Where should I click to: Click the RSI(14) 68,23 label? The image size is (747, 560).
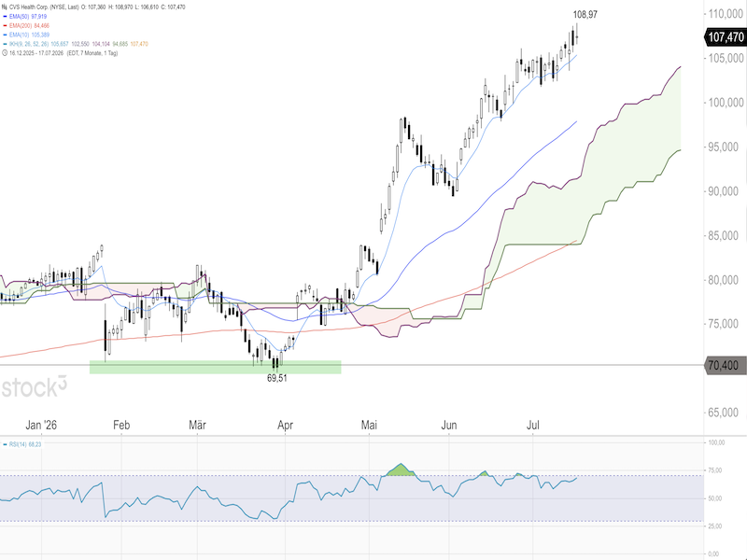coord(25,444)
